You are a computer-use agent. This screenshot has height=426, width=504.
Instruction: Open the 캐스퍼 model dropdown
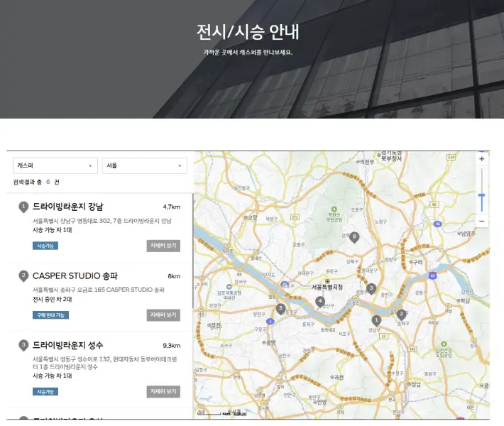click(x=55, y=165)
